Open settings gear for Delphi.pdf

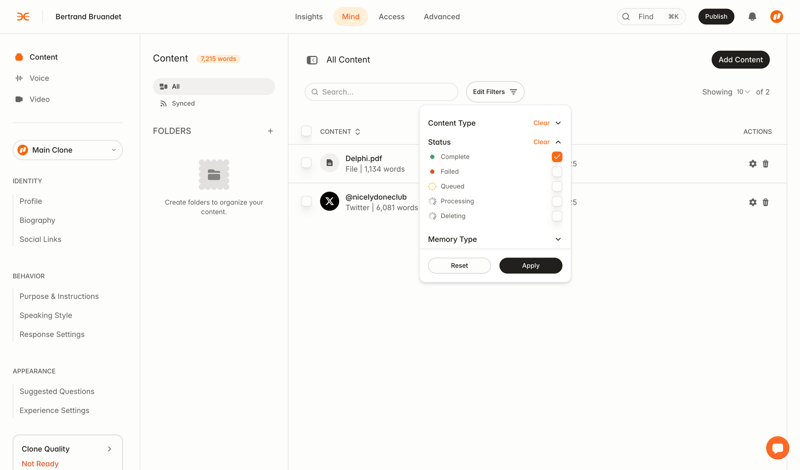pos(753,164)
